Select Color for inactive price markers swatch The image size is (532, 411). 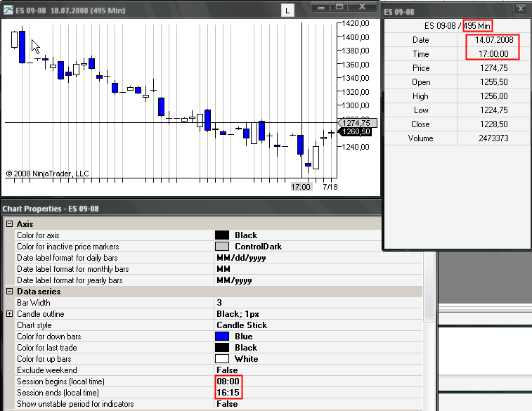(222, 246)
